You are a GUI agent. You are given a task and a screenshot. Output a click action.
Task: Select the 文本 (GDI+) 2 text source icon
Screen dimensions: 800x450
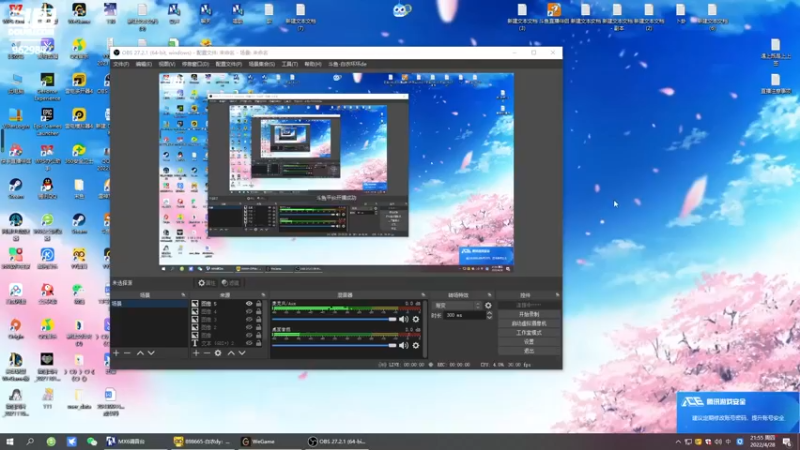[x=195, y=343]
